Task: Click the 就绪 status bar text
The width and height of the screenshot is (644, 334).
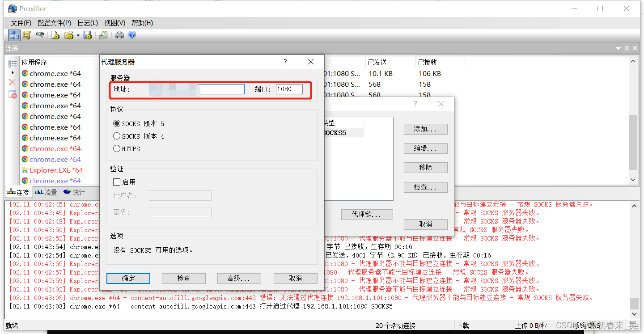Action: 12,326
